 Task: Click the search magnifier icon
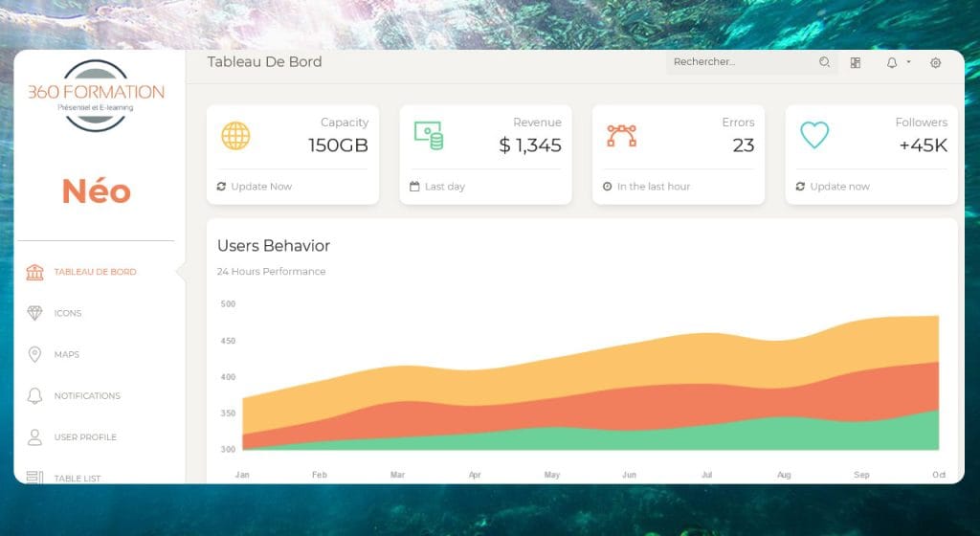(x=824, y=62)
